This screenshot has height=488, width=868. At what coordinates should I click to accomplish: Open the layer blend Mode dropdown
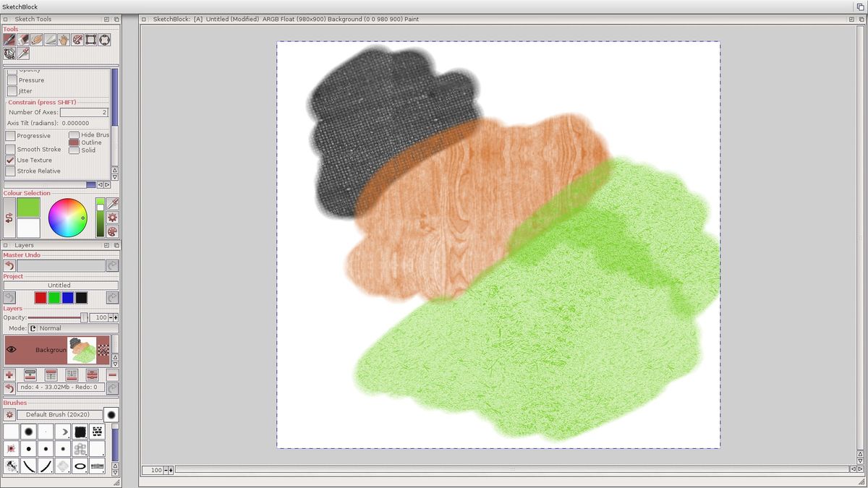(x=72, y=328)
